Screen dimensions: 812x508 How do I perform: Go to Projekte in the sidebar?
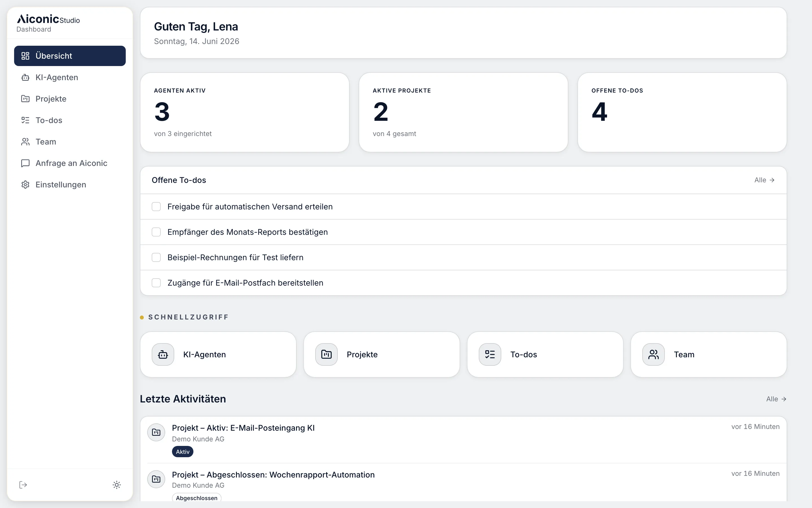click(x=70, y=99)
